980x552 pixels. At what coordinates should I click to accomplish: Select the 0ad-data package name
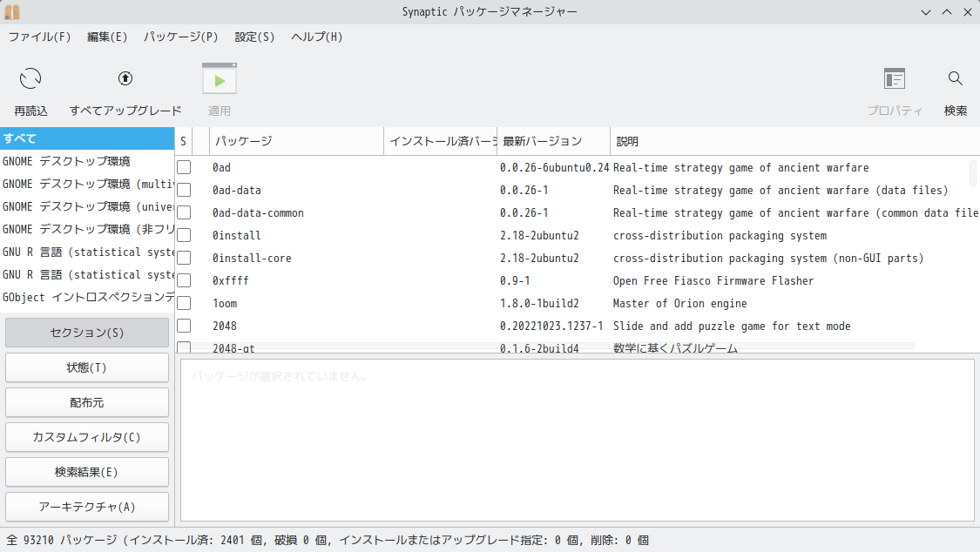[237, 190]
